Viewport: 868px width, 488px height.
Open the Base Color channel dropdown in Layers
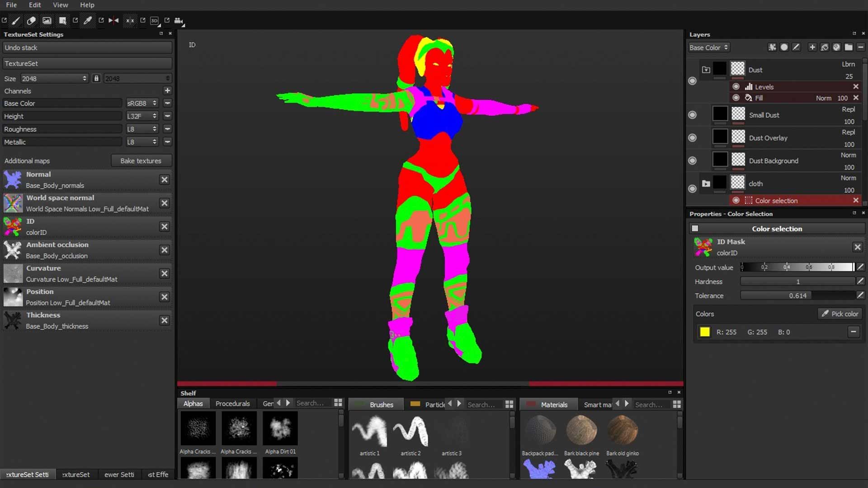click(708, 47)
